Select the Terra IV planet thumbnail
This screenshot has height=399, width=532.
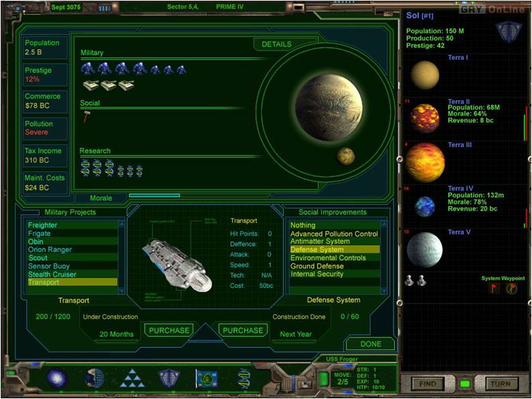tap(424, 206)
